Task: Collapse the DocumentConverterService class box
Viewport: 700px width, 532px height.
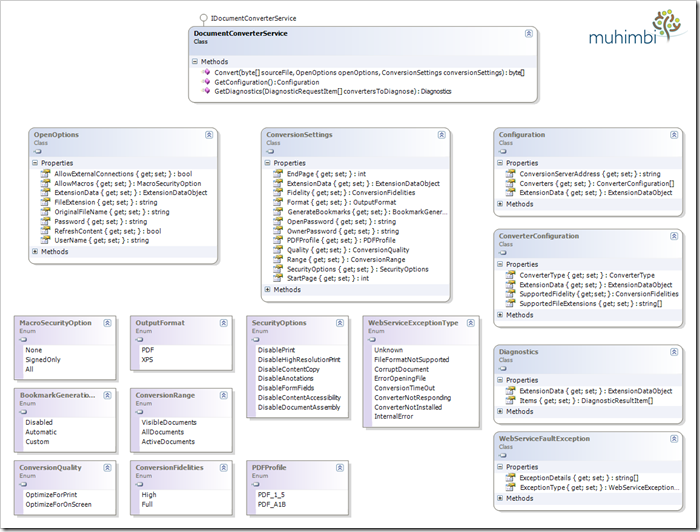Action: click(x=528, y=33)
